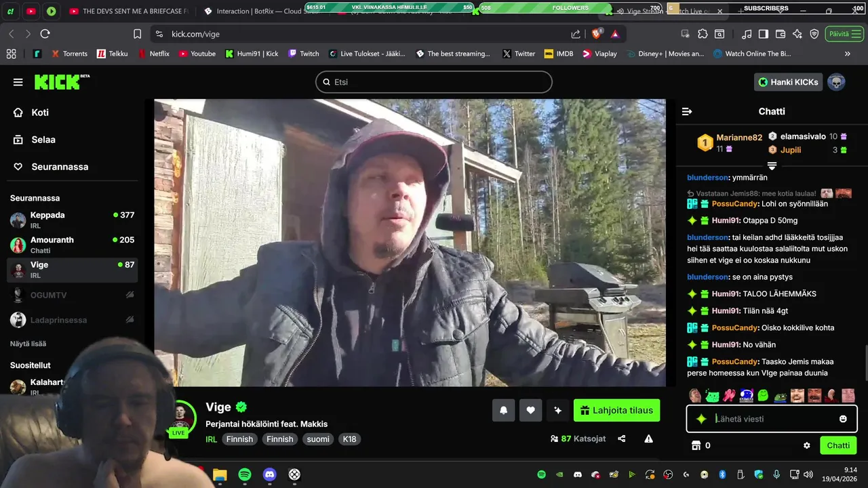Open Discord from taskbar
Image resolution: width=868 pixels, height=488 pixels.
click(269, 474)
